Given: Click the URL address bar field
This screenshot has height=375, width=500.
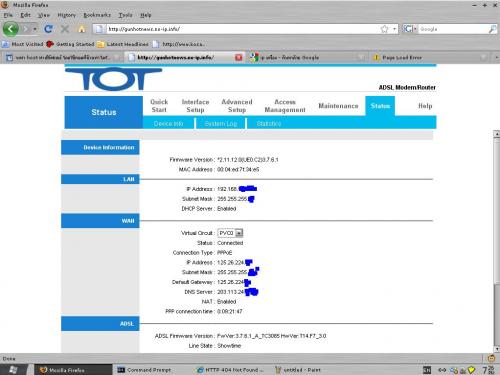Looking at the screenshot, I should pos(242,29).
